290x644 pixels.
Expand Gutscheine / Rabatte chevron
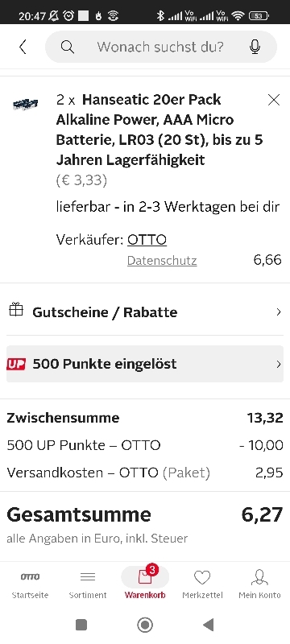279,312
